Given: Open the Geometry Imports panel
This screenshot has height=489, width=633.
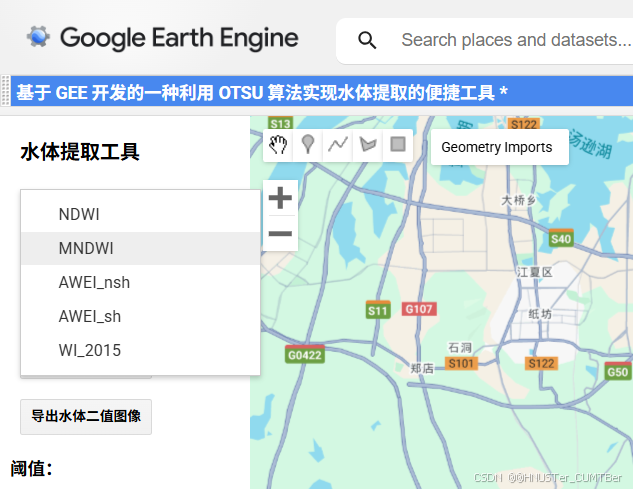Looking at the screenshot, I should click(x=500, y=147).
